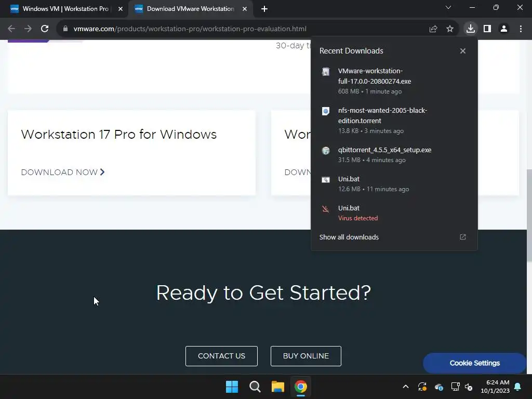Click the CONTACT US button
Screen dimensions: 532x399
221,356
